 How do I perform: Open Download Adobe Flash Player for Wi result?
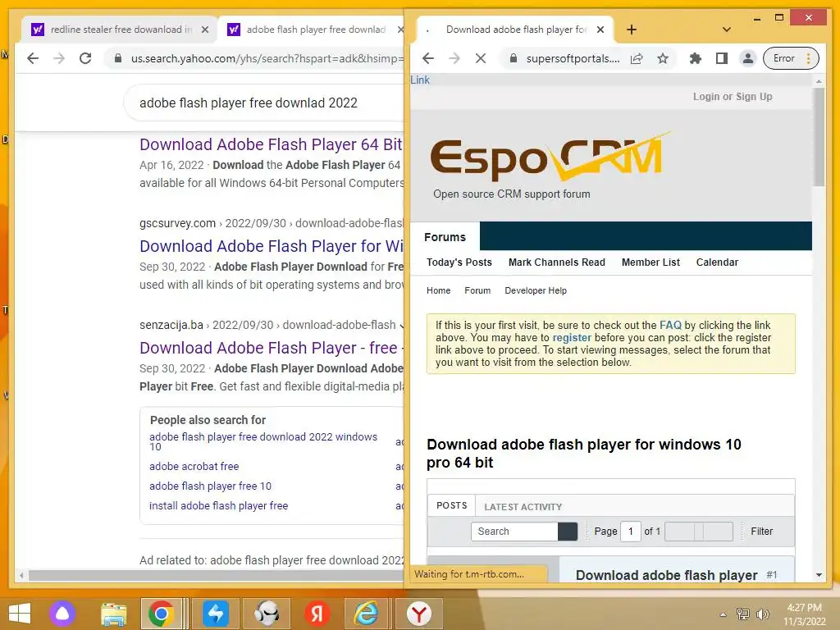coord(271,246)
